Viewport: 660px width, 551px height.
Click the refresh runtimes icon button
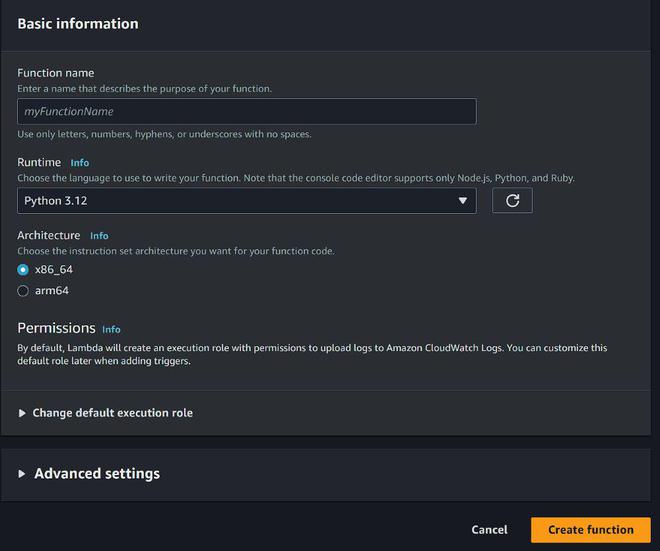(x=512, y=200)
